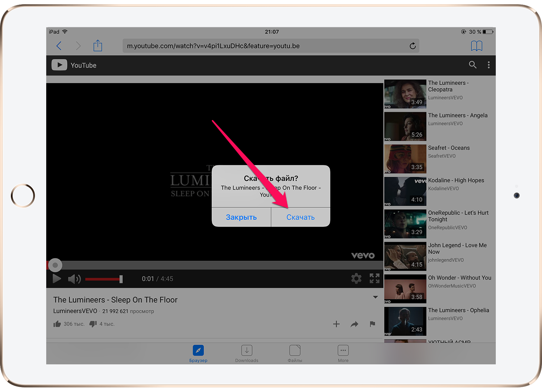Viewport: 542px width, 392px height.
Task: Tap Закрыть to dismiss the dialog
Action: click(x=241, y=217)
